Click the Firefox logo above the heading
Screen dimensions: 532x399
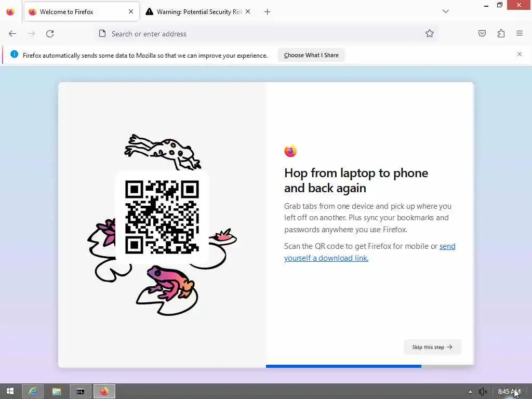coord(290,151)
